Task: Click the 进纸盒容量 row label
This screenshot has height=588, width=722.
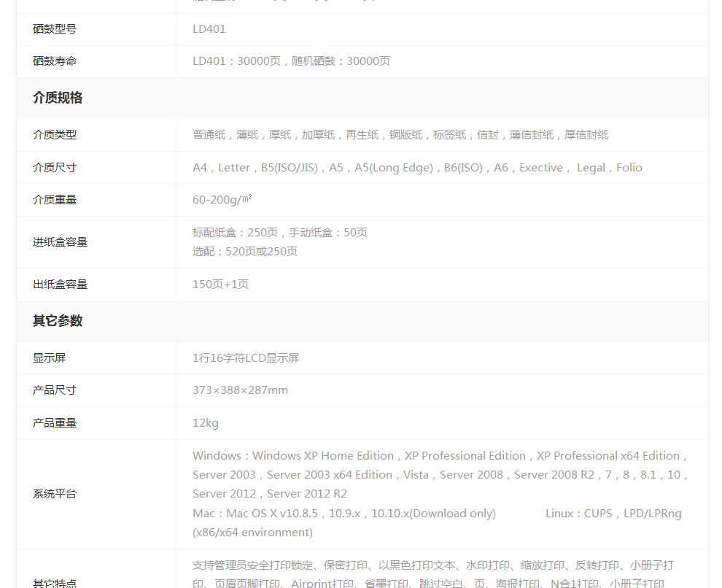Action: coord(60,242)
